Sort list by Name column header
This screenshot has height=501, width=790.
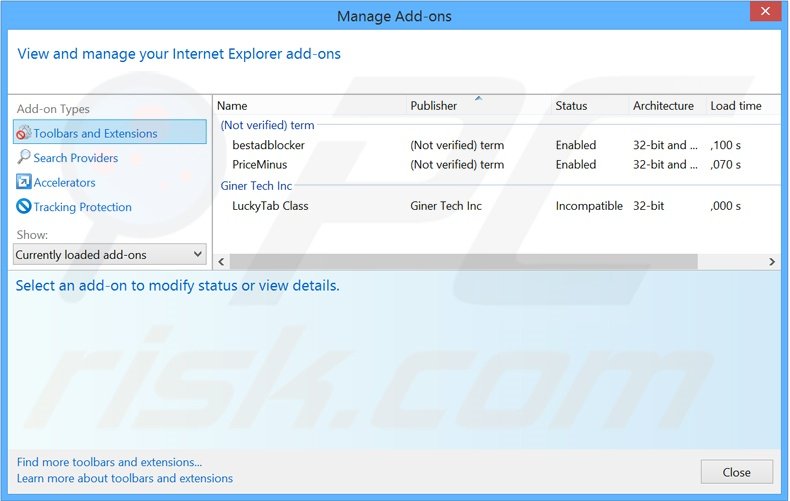click(232, 106)
